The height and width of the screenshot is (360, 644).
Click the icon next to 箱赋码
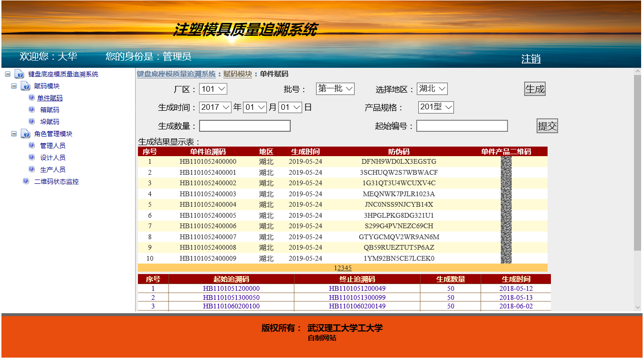[x=32, y=110]
